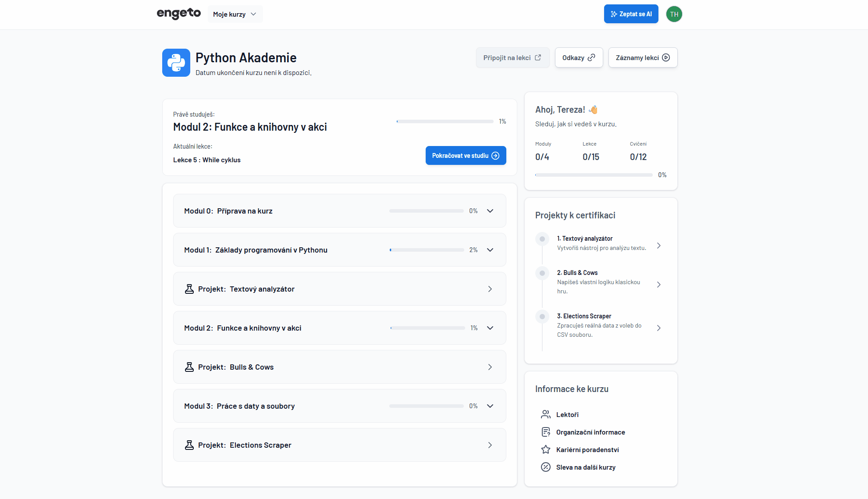This screenshot has height=499, width=868.
Task: Click the people icon next to Lektoři
Action: [x=546, y=414]
